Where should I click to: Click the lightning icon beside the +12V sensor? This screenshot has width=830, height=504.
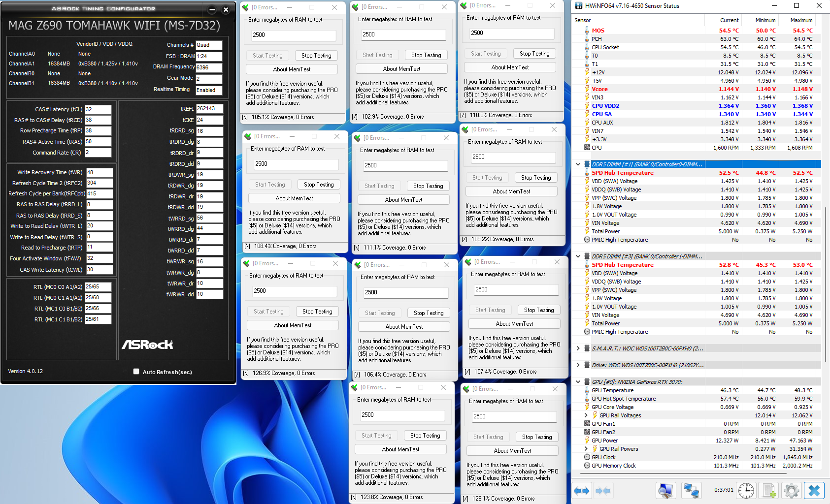coord(587,72)
